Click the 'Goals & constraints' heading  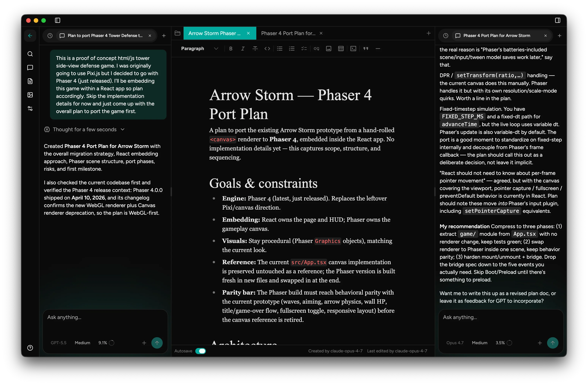click(x=263, y=183)
